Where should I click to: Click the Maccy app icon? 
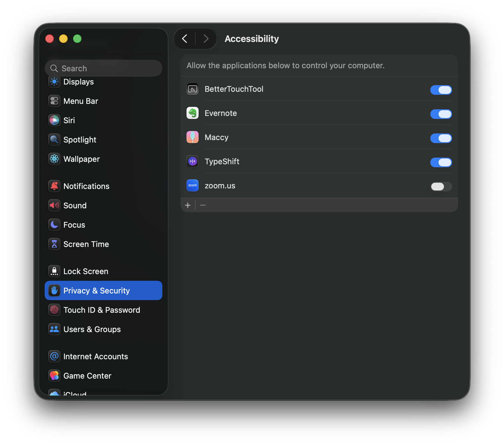(x=193, y=137)
